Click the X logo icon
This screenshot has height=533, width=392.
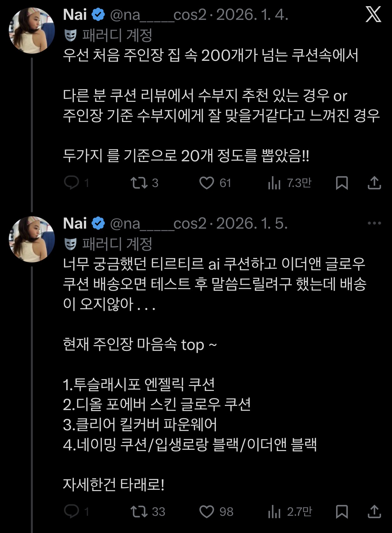click(373, 15)
